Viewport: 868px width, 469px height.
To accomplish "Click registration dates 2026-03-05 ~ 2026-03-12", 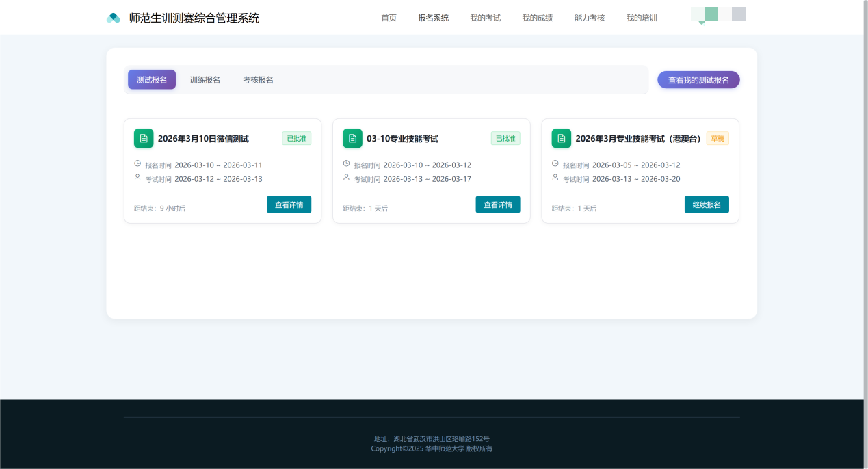I will tap(636, 165).
